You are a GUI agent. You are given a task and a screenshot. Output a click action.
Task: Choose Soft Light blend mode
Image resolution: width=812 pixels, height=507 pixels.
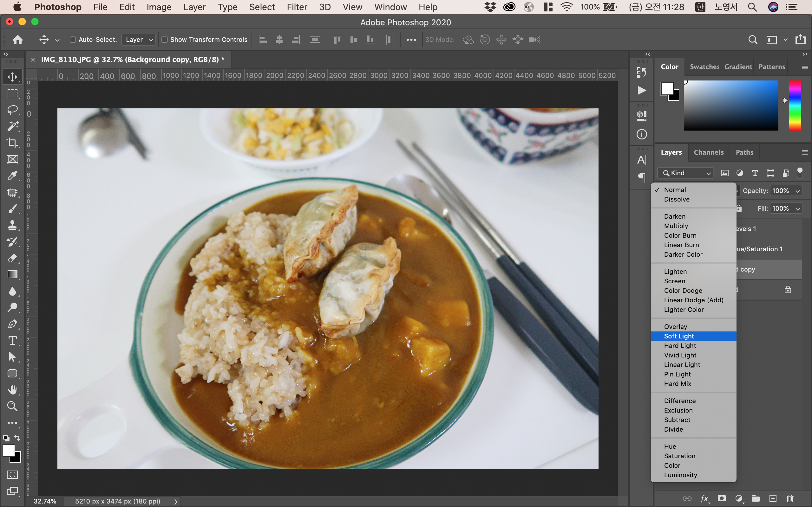point(679,336)
